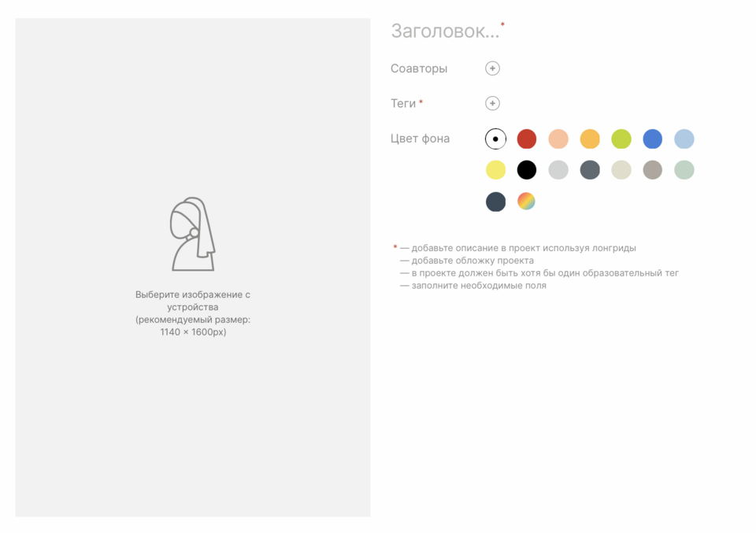Click the Соавторы label
This screenshot has width=756, height=533.
pyautogui.click(x=419, y=68)
